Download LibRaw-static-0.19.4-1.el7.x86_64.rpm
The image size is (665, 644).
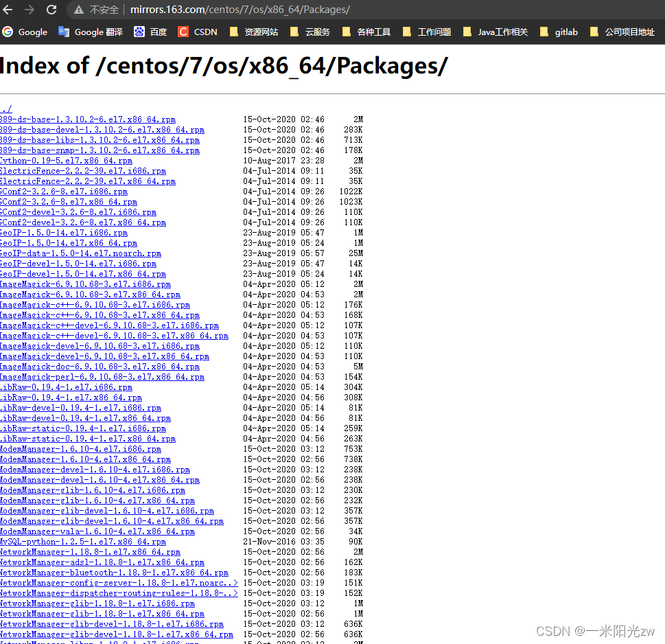pos(88,439)
